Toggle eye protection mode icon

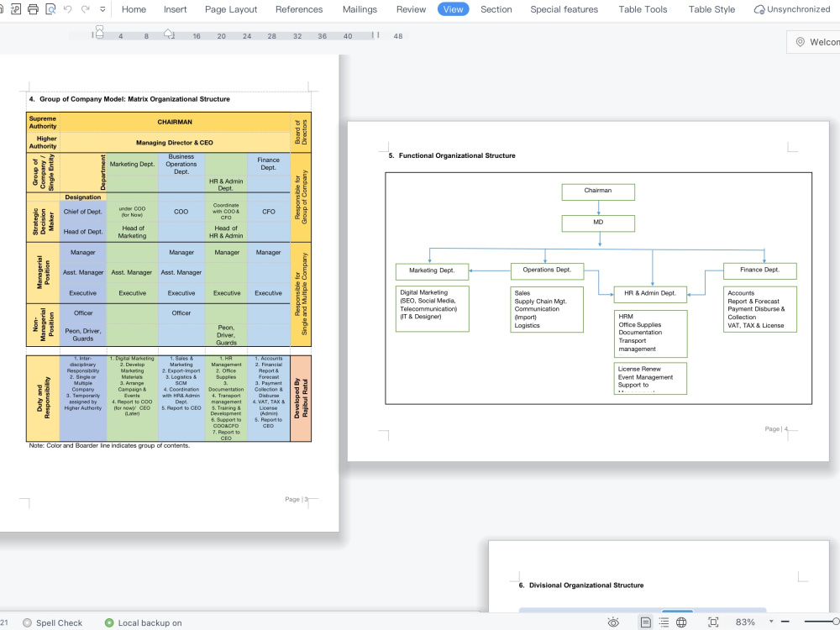coord(613,622)
